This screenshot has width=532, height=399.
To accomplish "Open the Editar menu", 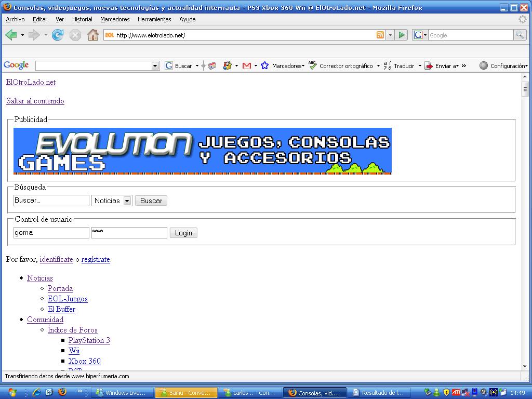I will tap(40, 19).
